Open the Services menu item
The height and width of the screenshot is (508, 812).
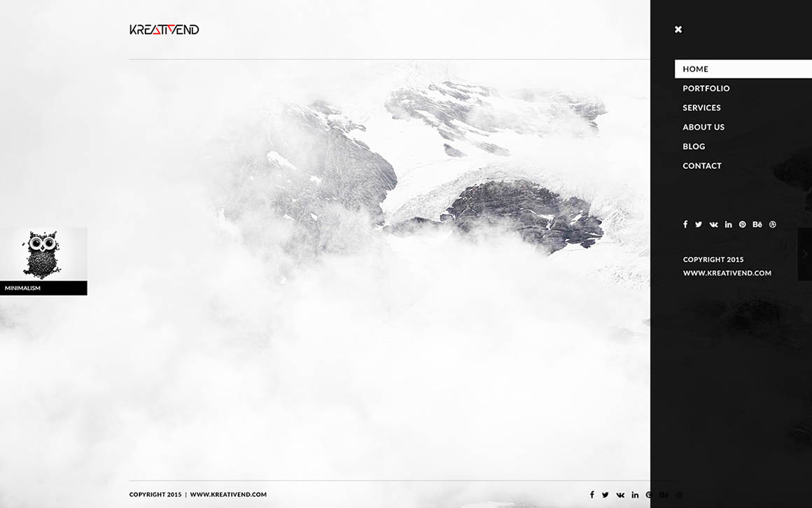pyautogui.click(x=701, y=108)
